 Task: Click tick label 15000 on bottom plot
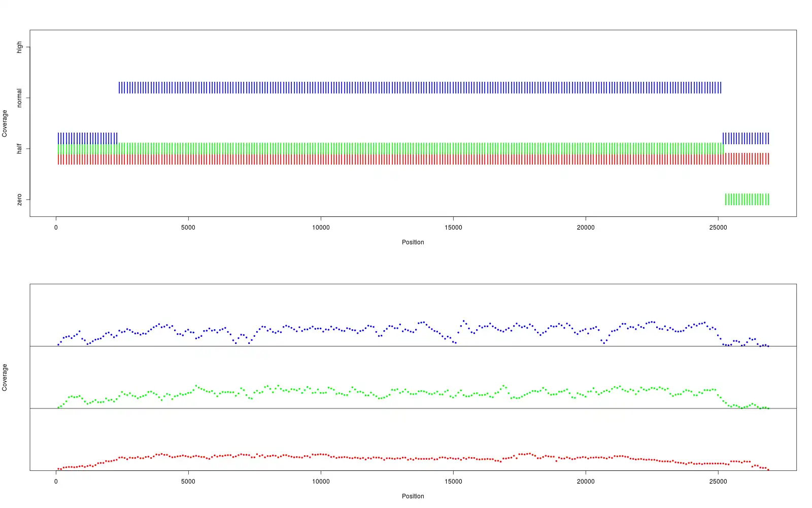[453, 482]
